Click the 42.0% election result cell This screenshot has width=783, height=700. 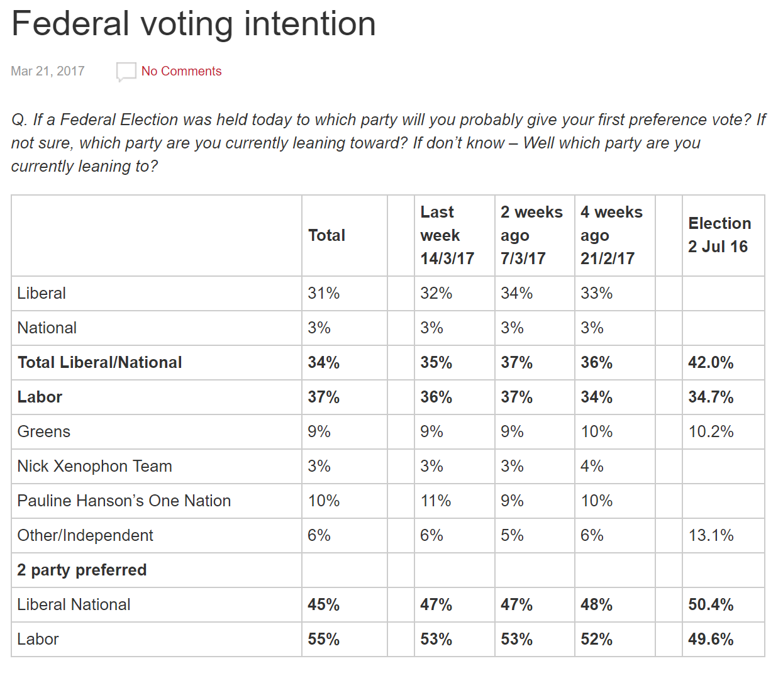click(x=711, y=362)
